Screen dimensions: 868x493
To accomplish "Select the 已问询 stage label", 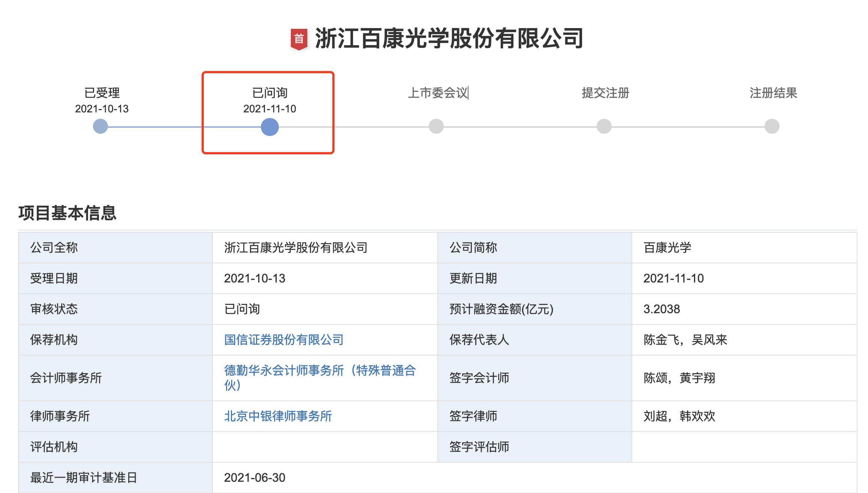I will [270, 93].
